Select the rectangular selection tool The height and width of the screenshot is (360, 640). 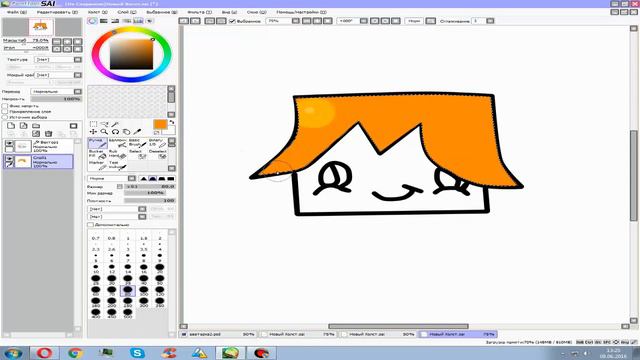[93, 124]
